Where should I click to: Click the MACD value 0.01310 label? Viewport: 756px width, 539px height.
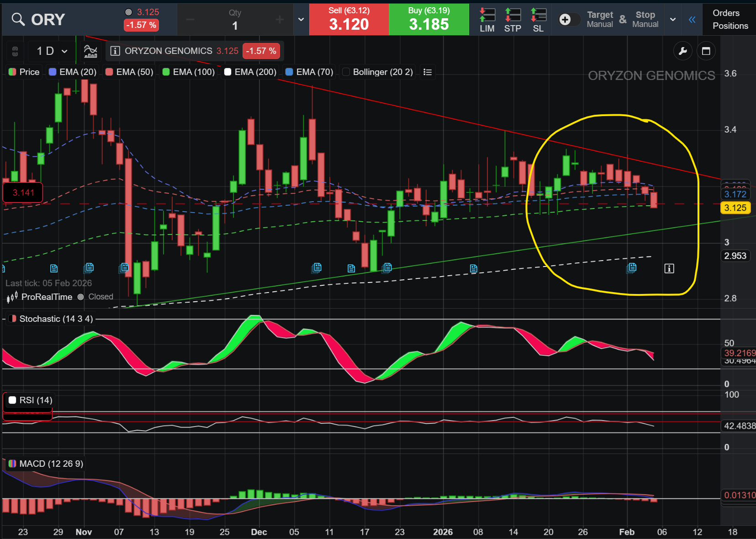739,495
